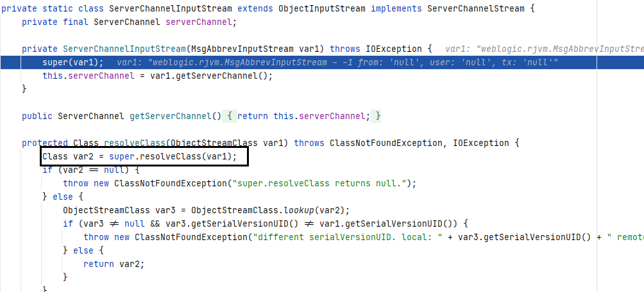Click ObjectInputStream after the extends keyword
Image resolution: width=644 pixels, height=292 pixels.
(x=321, y=8)
